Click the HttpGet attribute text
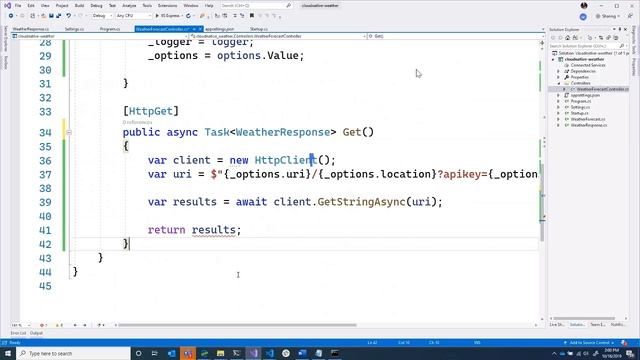Image resolution: width=640 pixels, height=360 pixels. pyautogui.click(x=151, y=111)
